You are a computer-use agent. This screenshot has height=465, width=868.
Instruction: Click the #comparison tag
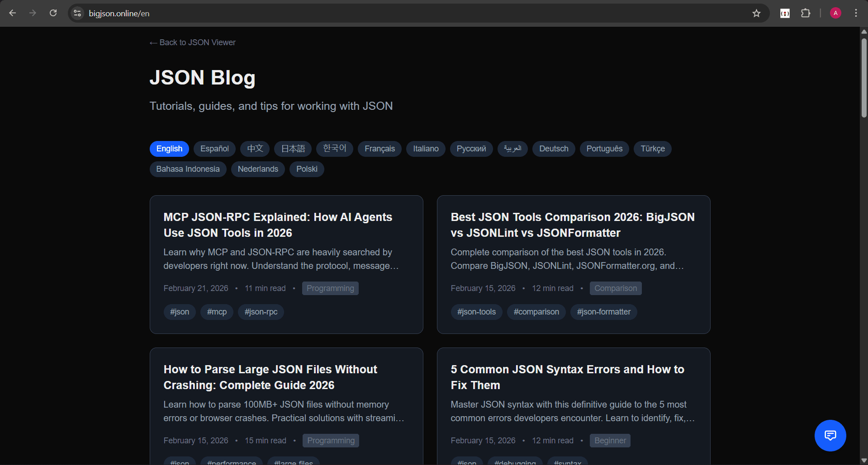(536, 312)
